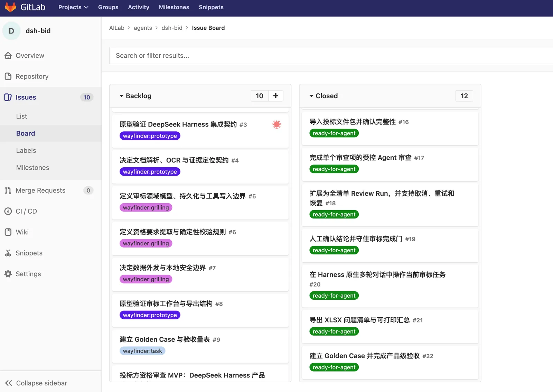This screenshot has width=553, height=392.
Task: Open the Wiki book icon
Action: (x=8, y=232)
